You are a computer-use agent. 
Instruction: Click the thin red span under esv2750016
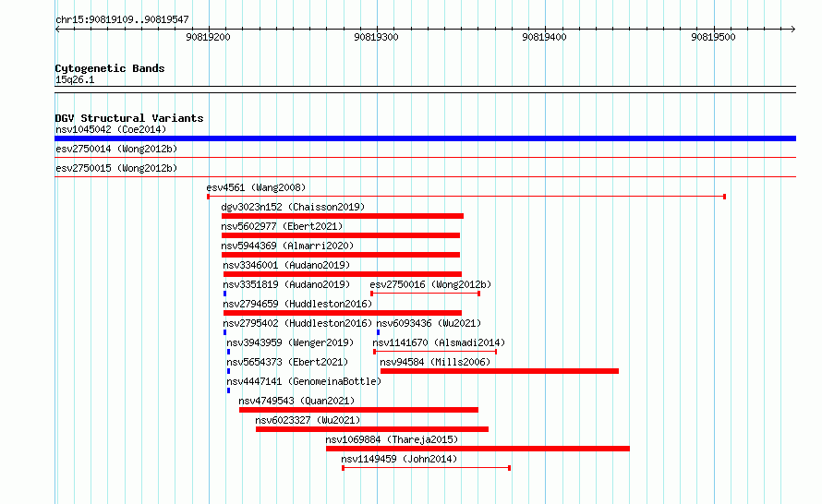point(425,294)
